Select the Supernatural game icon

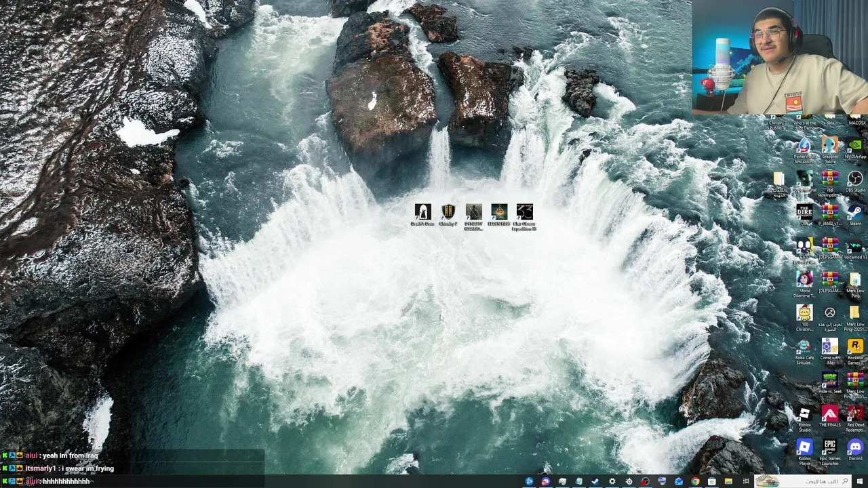(x=804, y=182)
